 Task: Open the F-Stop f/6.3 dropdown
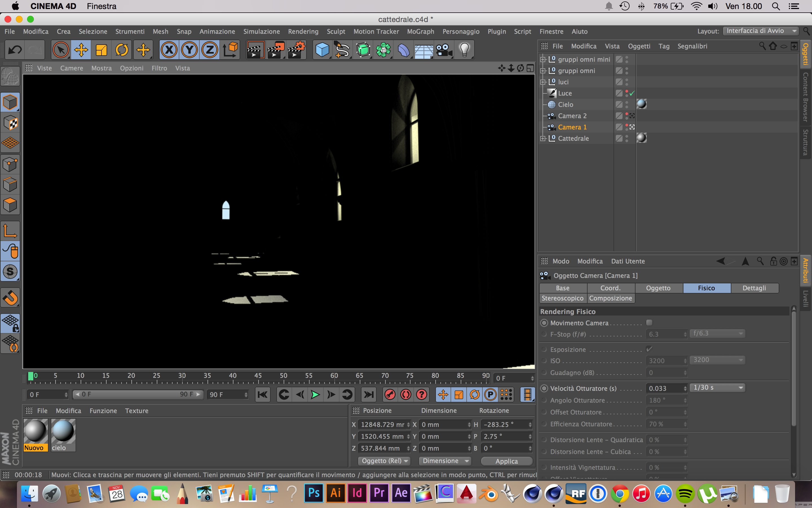click(717, 333)
